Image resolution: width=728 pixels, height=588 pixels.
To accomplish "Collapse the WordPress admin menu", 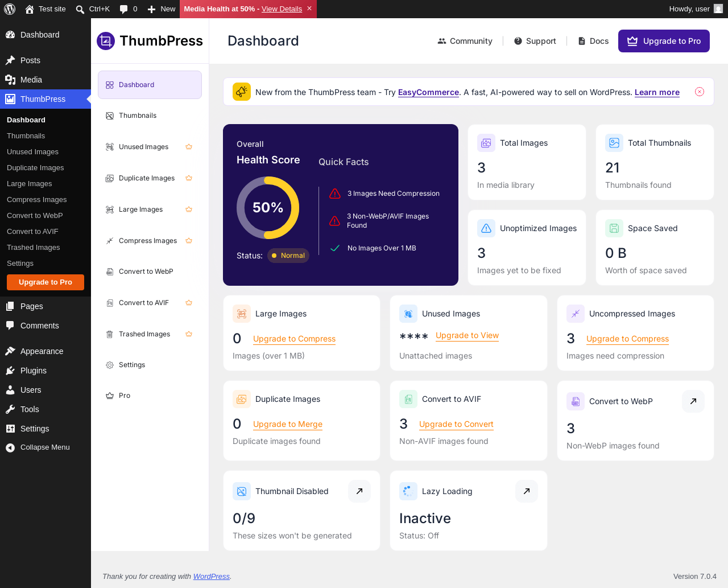I will coord(45,447).
